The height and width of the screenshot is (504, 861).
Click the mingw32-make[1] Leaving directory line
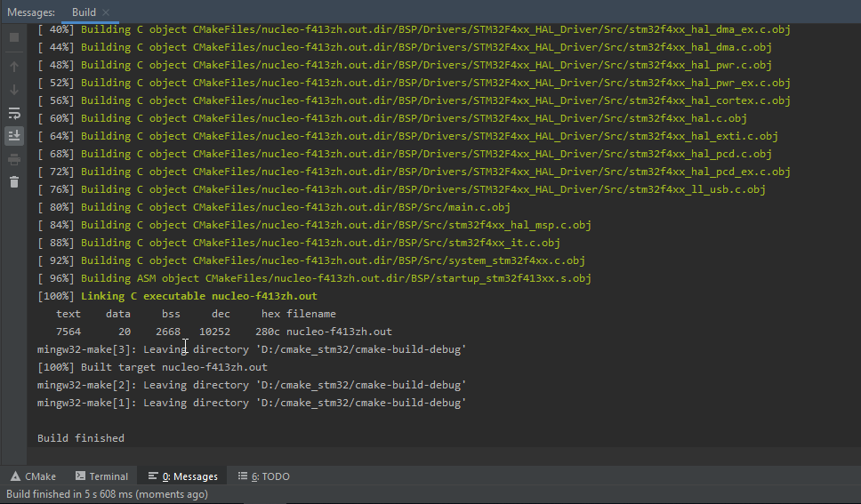click(252, 403)
